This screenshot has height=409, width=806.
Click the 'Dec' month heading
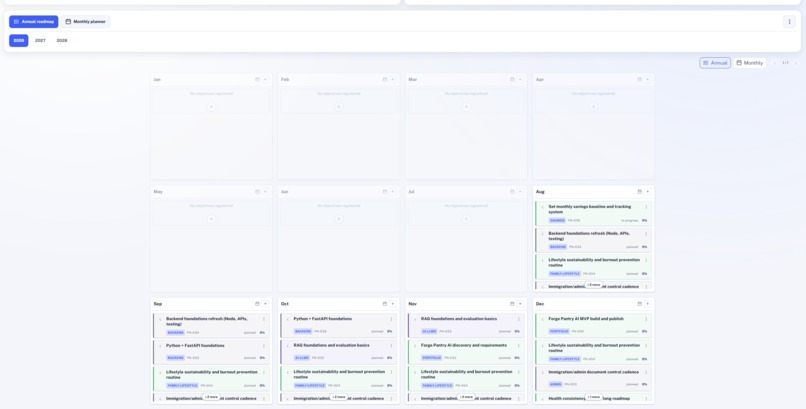pyautogui.click(x=540, y=304)
